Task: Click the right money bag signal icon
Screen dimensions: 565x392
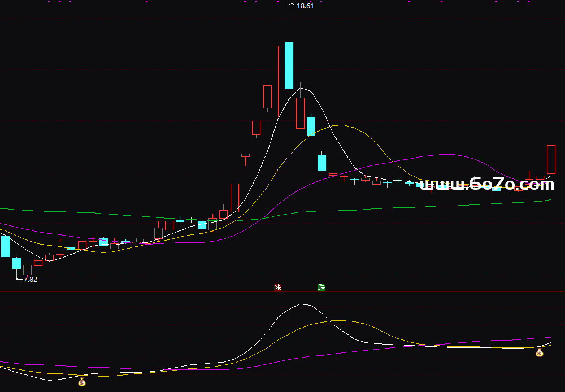Action: [539, 353]
